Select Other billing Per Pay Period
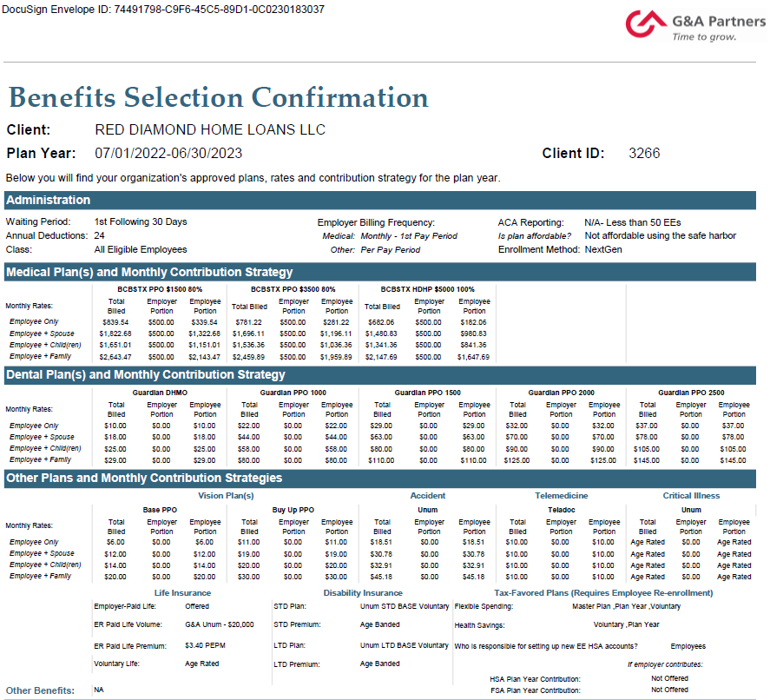Viewport: 770px width, 700px height. click(391, 249)
